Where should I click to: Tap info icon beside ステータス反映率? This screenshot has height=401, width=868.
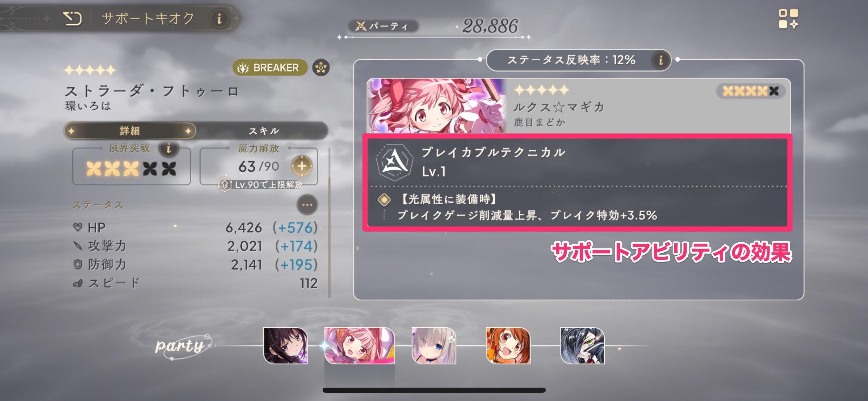click(661, 60)
